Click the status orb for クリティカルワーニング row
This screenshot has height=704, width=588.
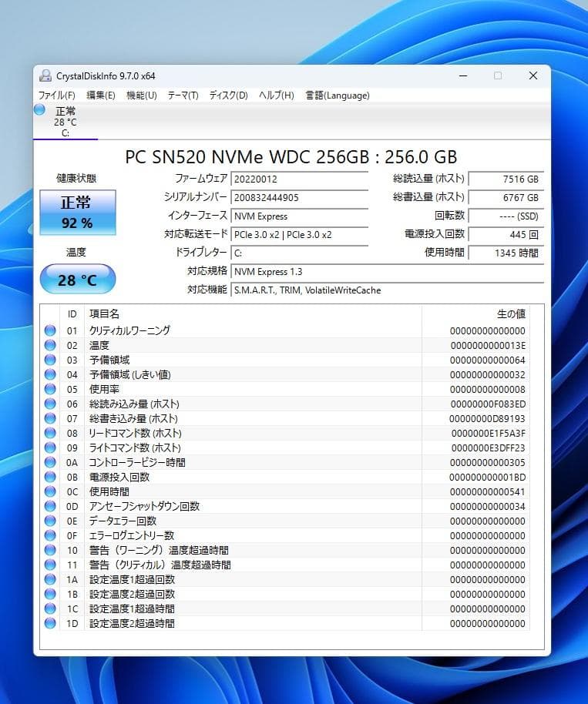[x=50, y=330]
